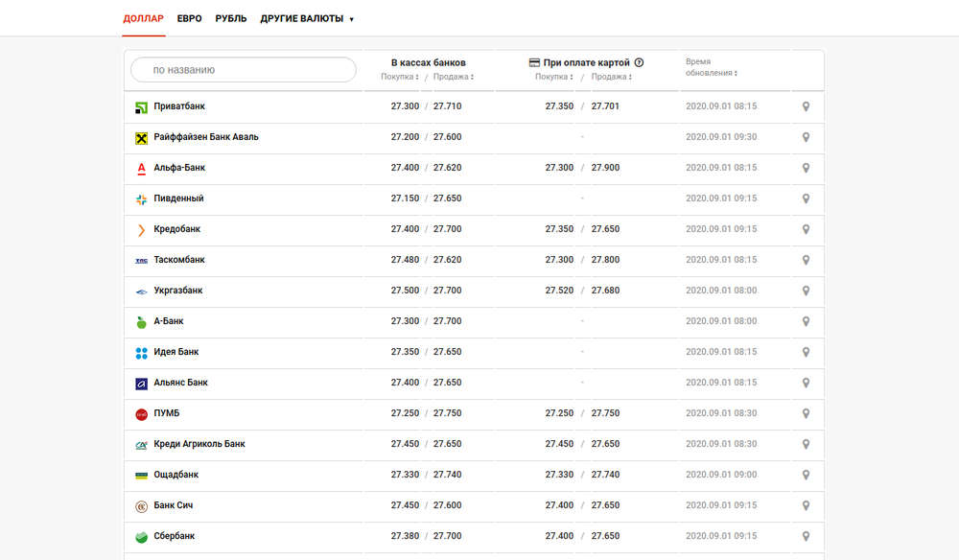Click the Пивденный bank logo icon

[141, 199]
